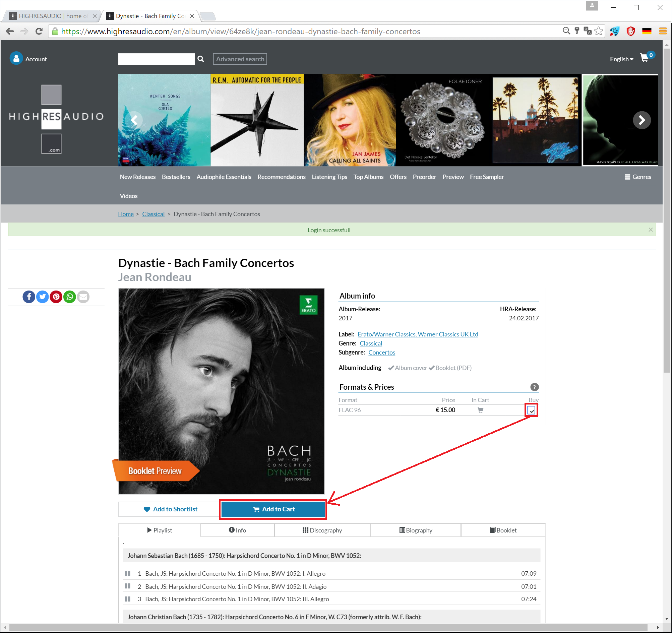
Task: Open Videos menu item
Action: click(128, 196)
